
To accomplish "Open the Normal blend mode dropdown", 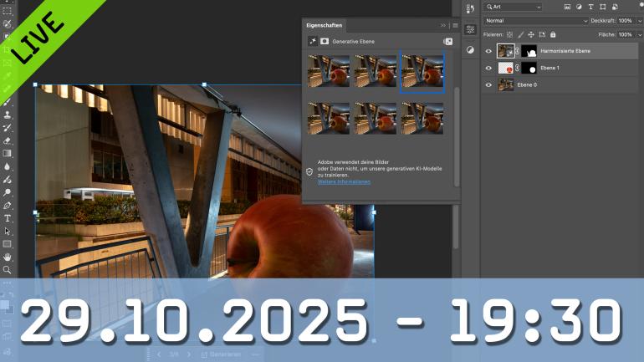I will click(x=536, y=20).
